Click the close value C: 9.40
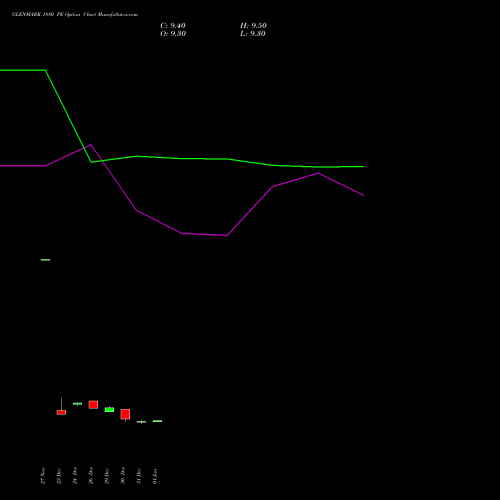The width and height of the screenshot is (500, 500). click(173, 25)
